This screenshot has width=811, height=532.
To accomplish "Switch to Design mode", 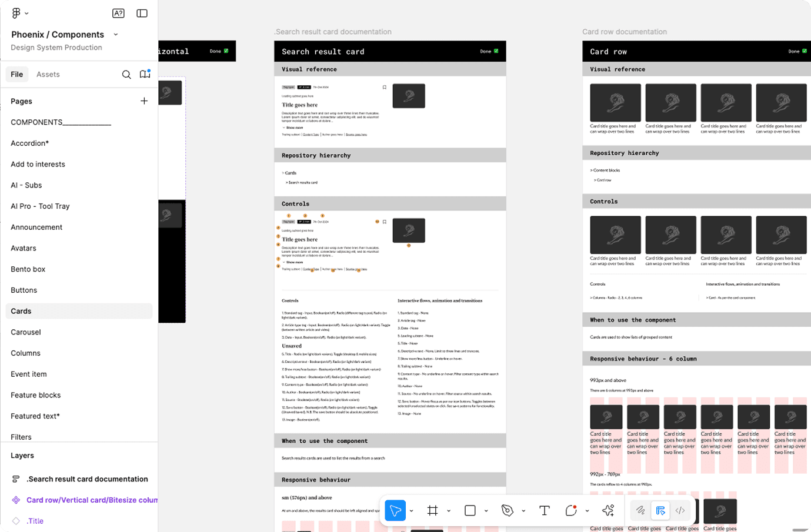I will coord(660,510).
